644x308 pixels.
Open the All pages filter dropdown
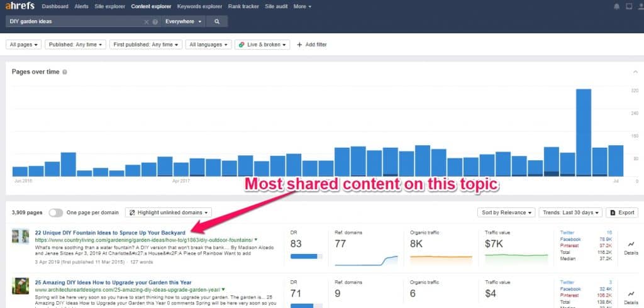(x=23, y=45)
